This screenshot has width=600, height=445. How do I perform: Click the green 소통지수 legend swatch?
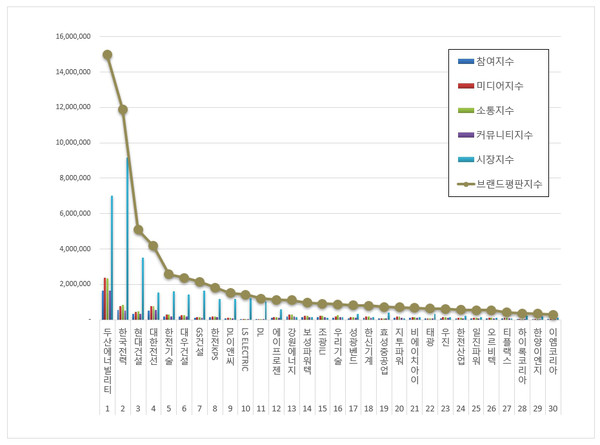click(465, 110)
